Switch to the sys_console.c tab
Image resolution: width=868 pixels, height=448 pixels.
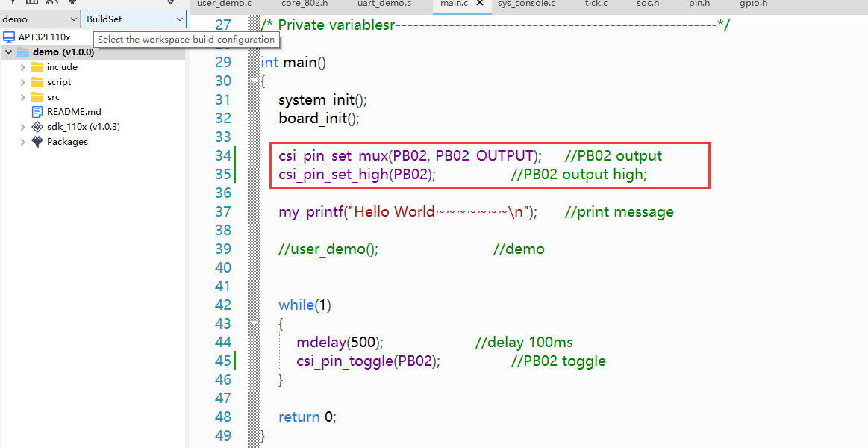click(x=526, y=4)
